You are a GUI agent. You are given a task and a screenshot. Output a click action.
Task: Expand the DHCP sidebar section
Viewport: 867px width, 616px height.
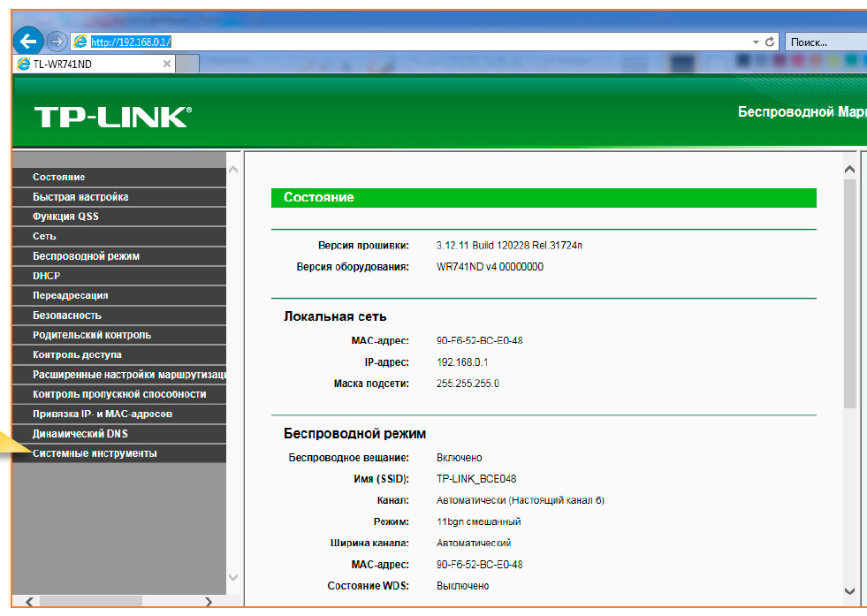coord(47,276)
